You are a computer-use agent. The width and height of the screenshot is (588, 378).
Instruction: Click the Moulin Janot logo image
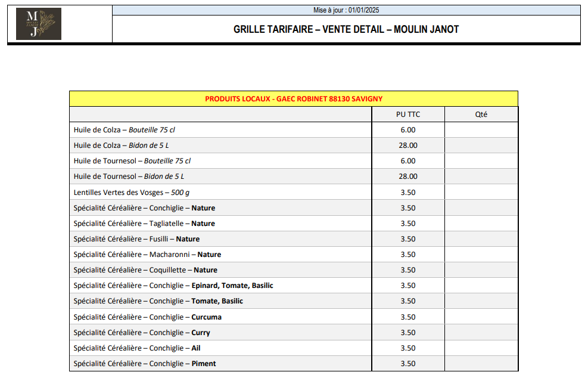tap(39, 24)
